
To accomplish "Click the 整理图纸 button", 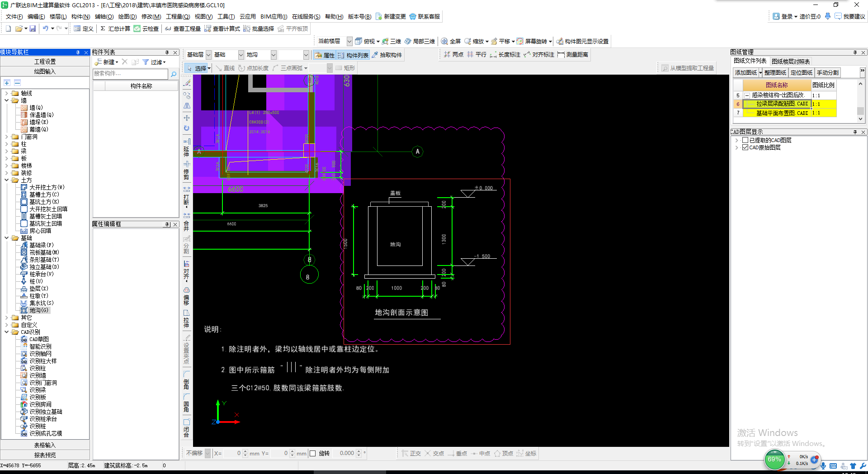I will click(x=775, y=72).
